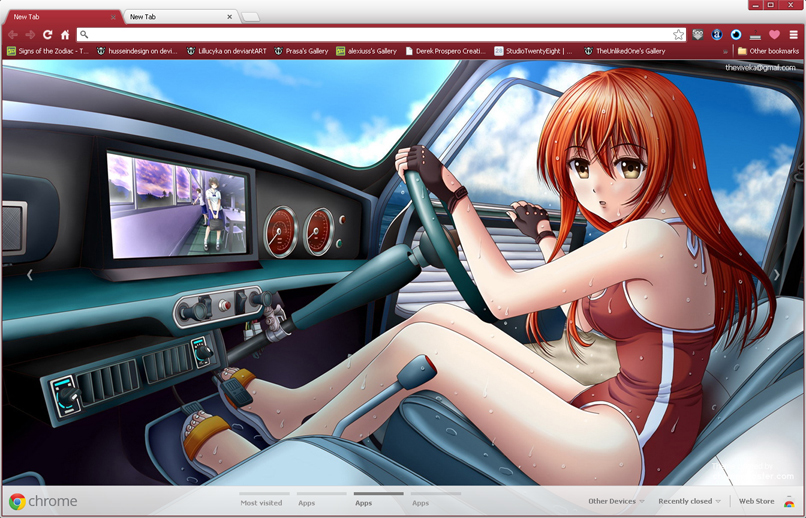Screen dimensions: 806x518
Task: Focus the address bar search field
Action: click(x=380, y=34)
